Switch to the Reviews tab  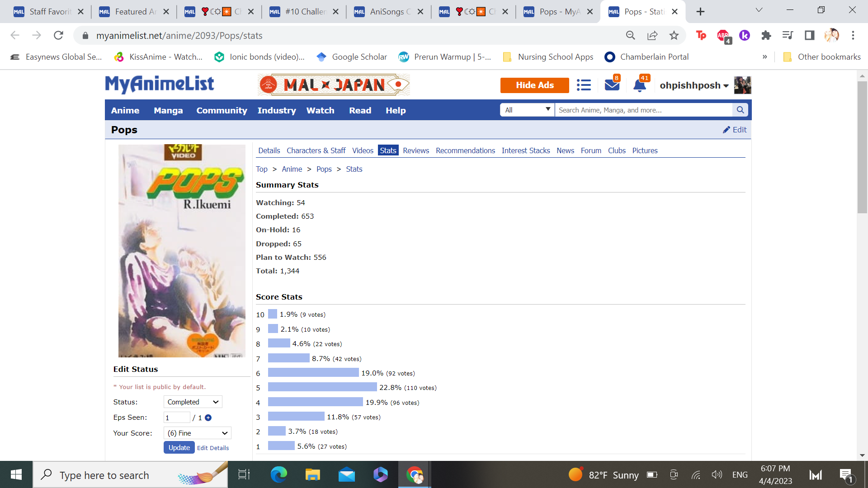pos(416,150)
